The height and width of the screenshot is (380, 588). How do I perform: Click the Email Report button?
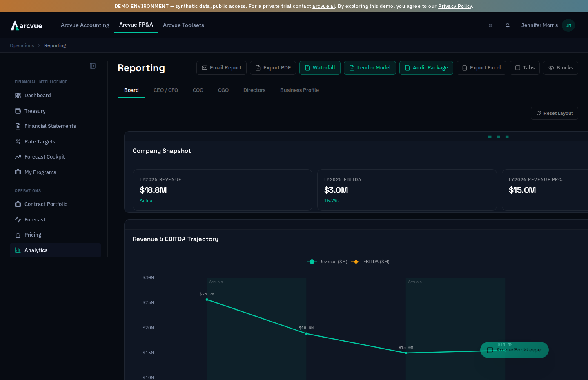(221, 68)
